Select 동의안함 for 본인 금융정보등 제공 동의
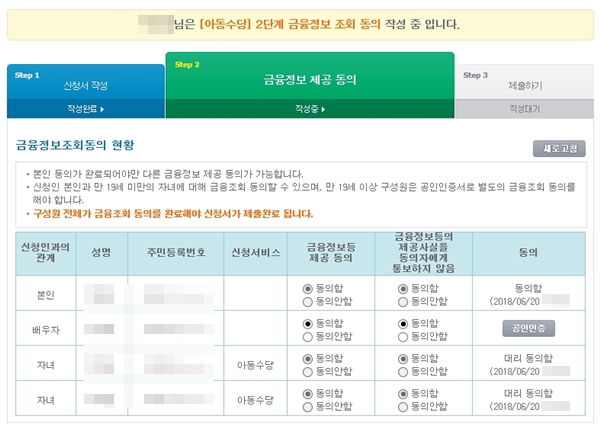600x428 pixels. tap(307, 300)
